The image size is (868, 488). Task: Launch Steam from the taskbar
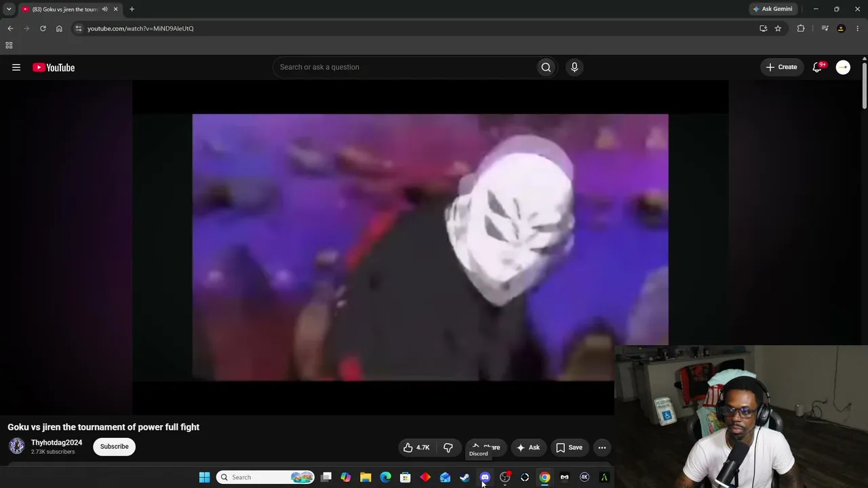(x=465, y=477)
